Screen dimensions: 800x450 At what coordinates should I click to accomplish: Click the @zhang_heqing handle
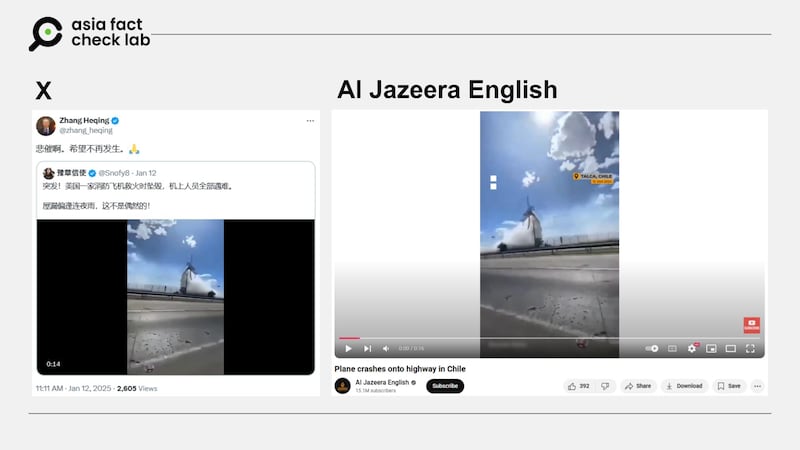click(x=86, y=131)
